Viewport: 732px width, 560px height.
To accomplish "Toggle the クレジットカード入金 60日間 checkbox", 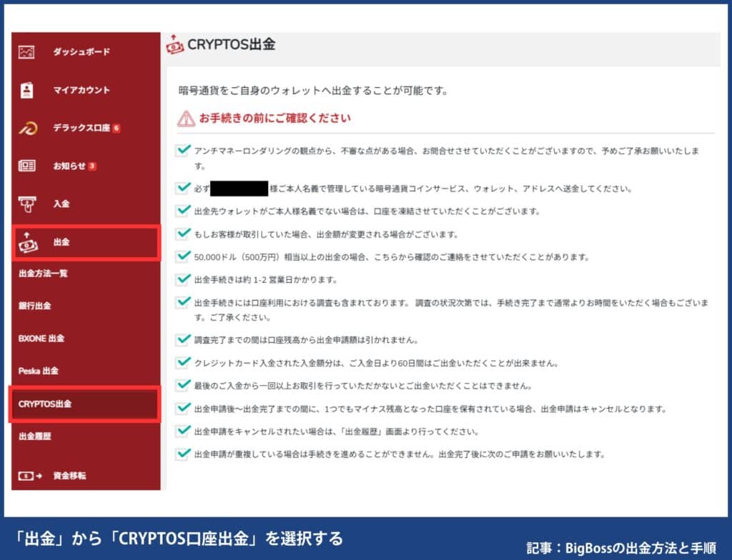I will (x=182, y=363).
